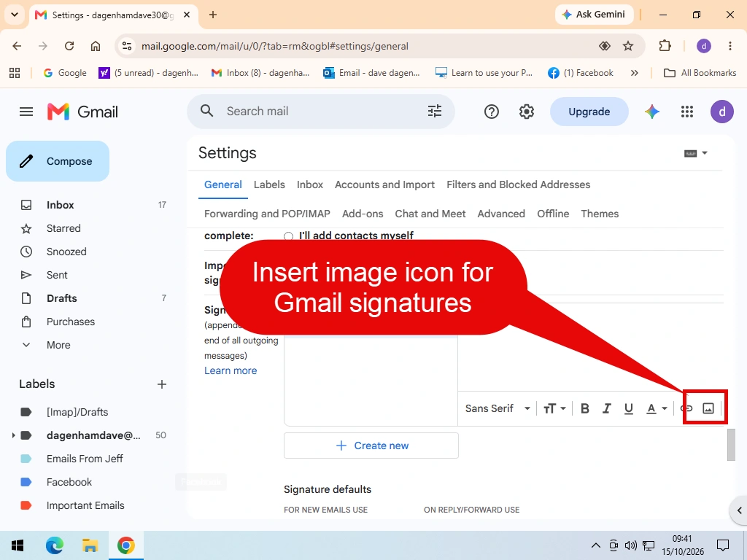Open Windows Start menu

[18, 545]
